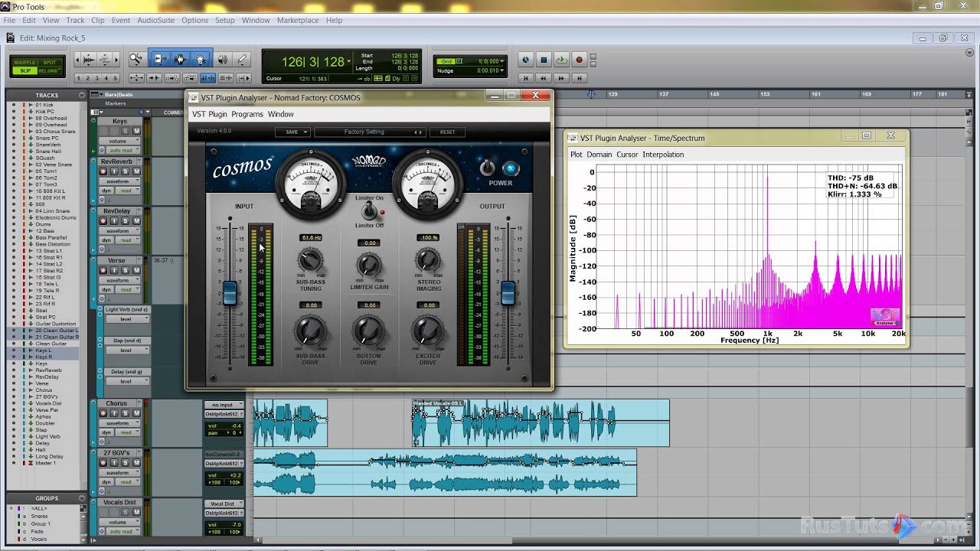Open the Cosmos Save dropdown
The image size is (980, 551).
click(x=292, y=132)
